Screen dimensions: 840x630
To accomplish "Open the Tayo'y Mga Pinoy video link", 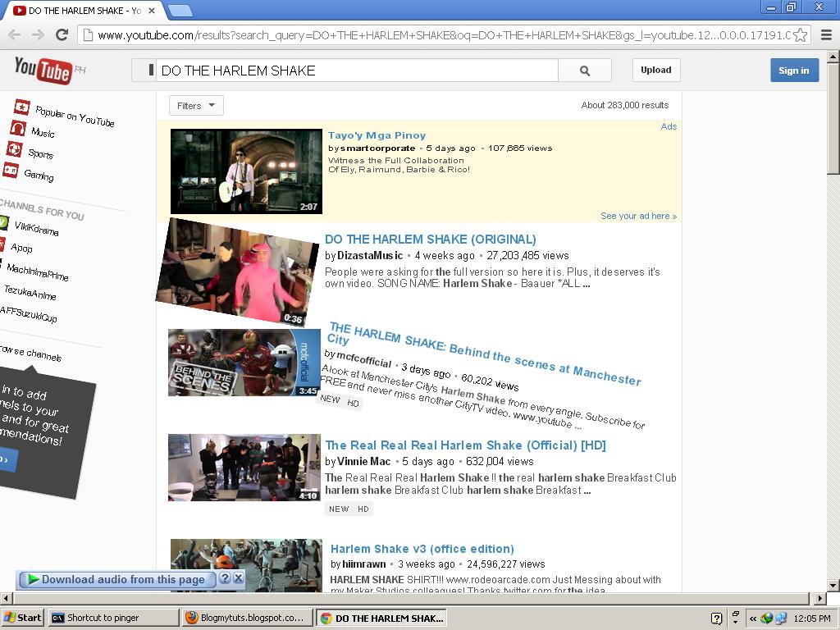I will [x=377, y=135].
